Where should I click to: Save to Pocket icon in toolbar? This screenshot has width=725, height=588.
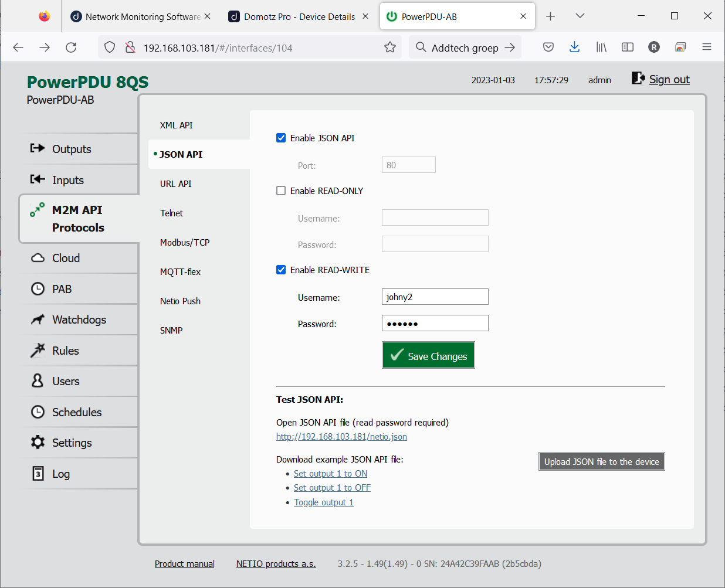point(548,47)
